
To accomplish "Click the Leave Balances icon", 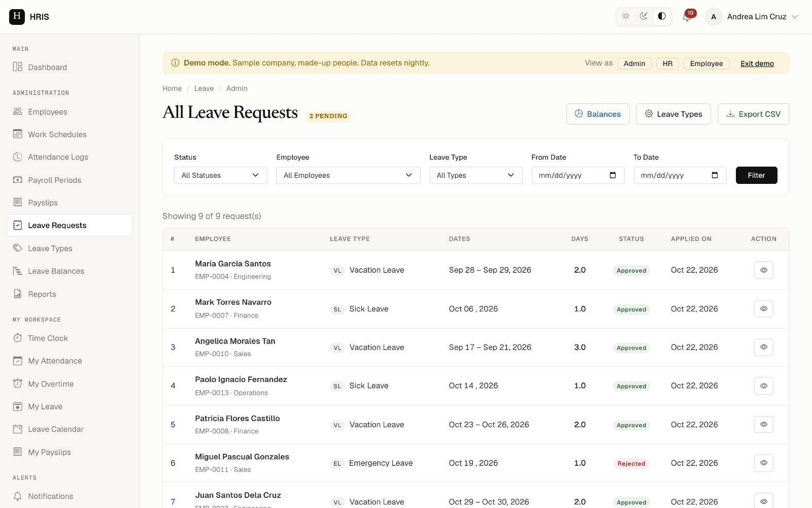I will 18,271.
